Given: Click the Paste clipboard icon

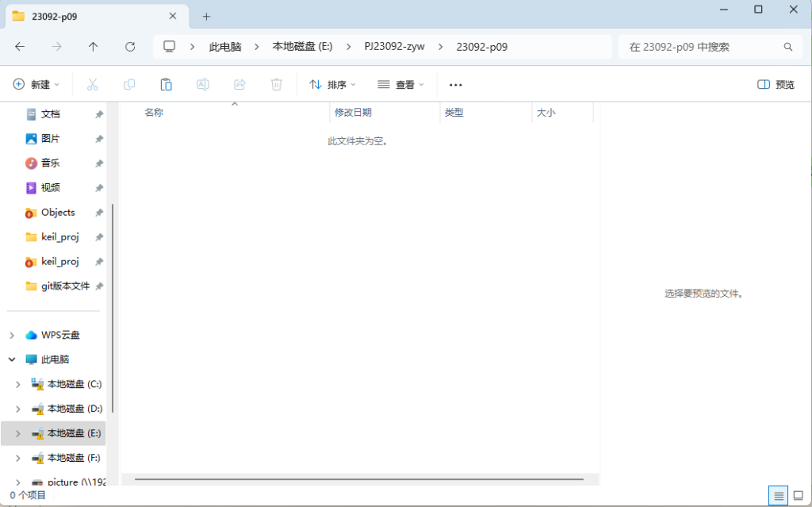Looking at the screenshot, I should tap(166, 84).
